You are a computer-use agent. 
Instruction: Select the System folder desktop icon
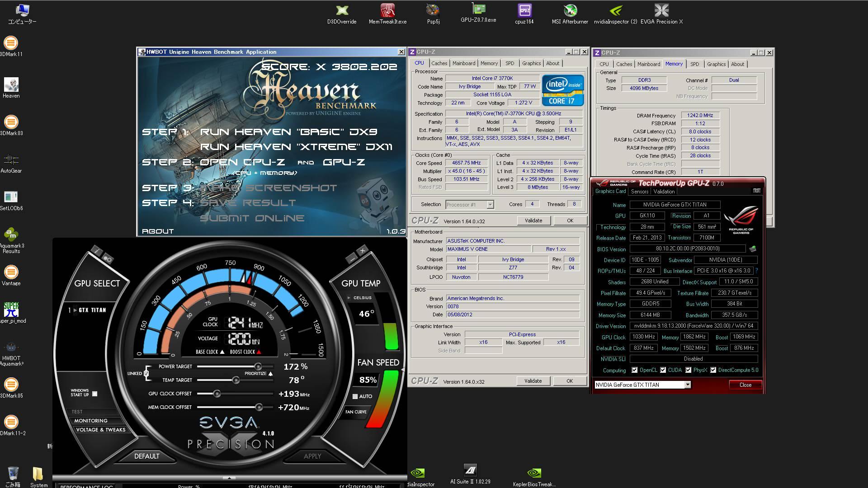(x=38, y=477)
